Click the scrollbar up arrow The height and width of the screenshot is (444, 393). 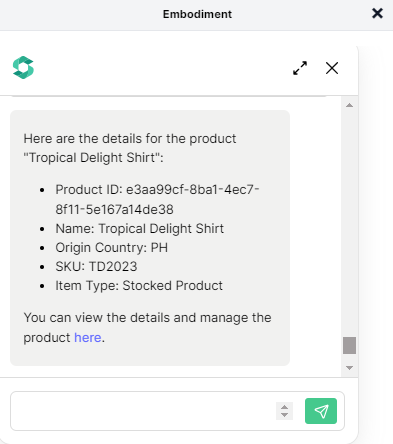[x=349, y=105]
